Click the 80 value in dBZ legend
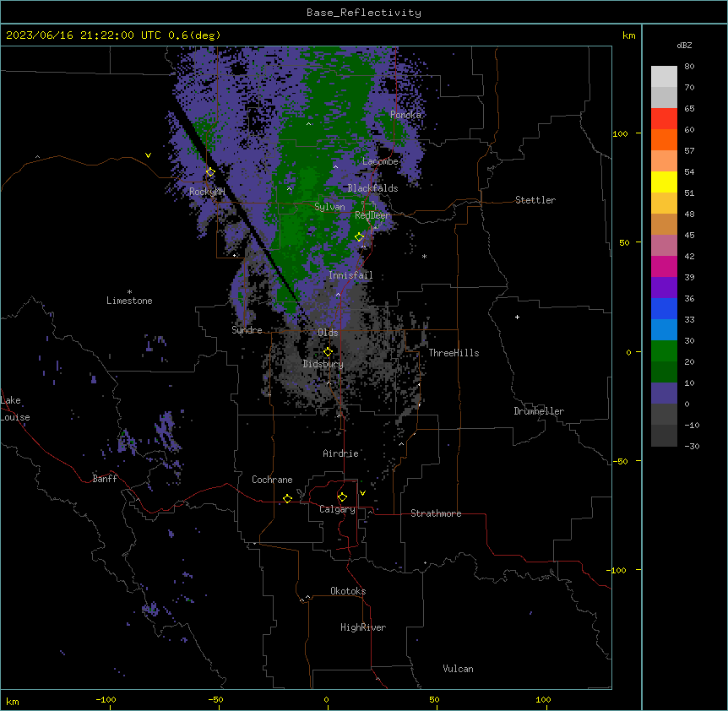Screen dimensions: 728x711 pos(689,67)
